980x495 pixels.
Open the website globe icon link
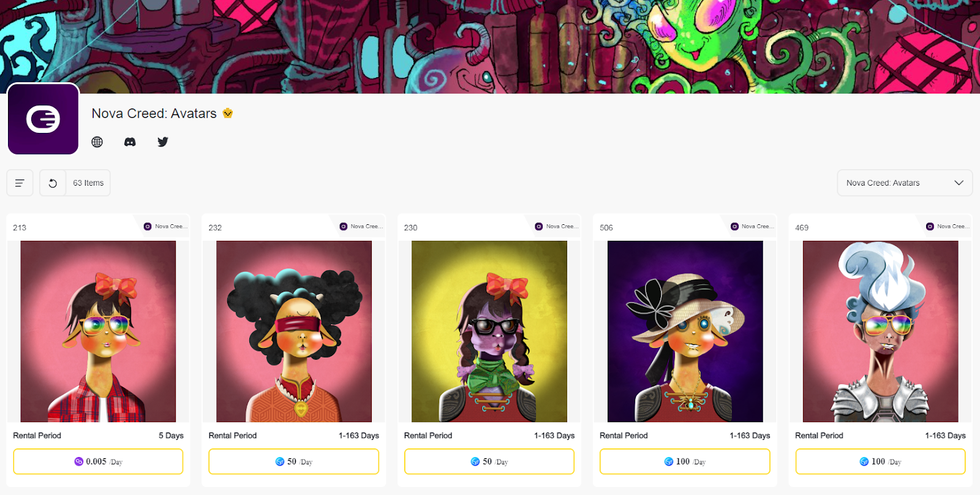tap(97, 142)
